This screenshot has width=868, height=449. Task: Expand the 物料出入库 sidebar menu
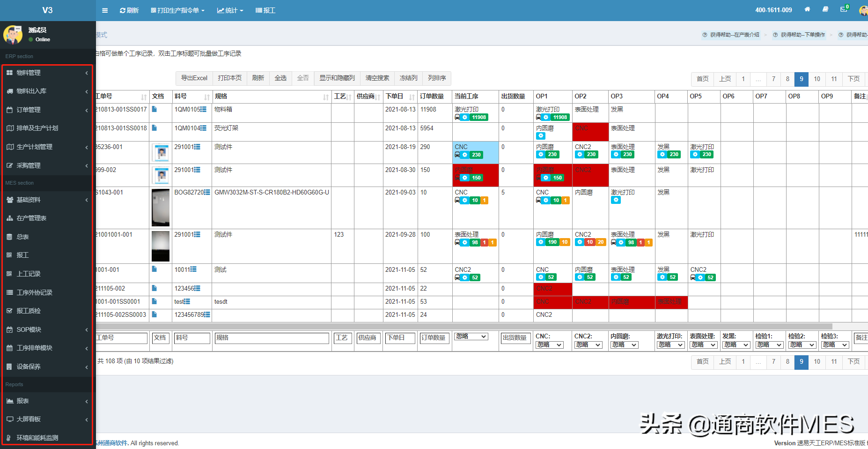(47, 91)
